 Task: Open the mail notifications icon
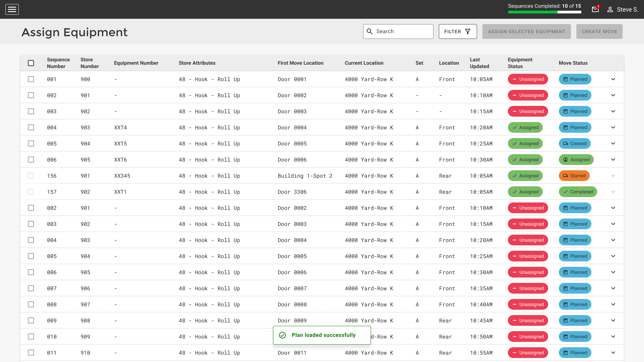click(x=595, y=10)
